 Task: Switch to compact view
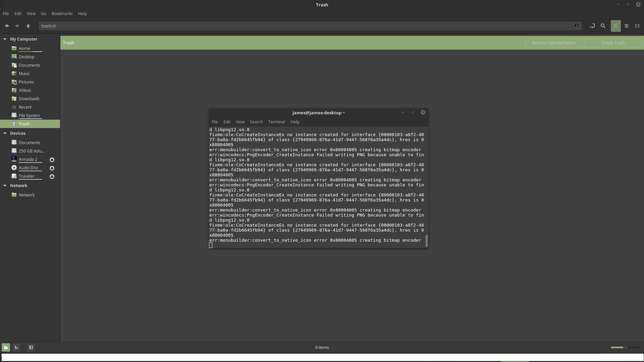pos(637,26)
